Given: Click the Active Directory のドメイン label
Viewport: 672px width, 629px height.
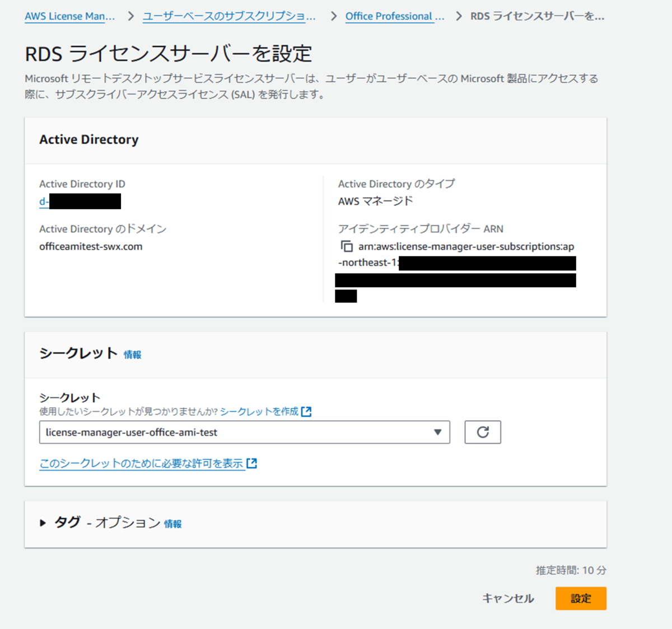Looking at the screenshot, I should click(103, 229).
